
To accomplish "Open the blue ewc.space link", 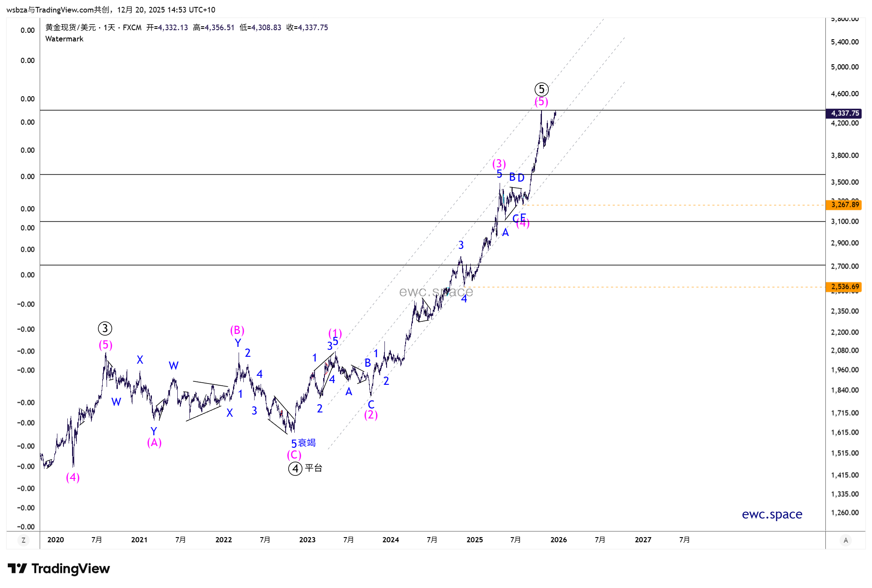I will click(771, 514).
